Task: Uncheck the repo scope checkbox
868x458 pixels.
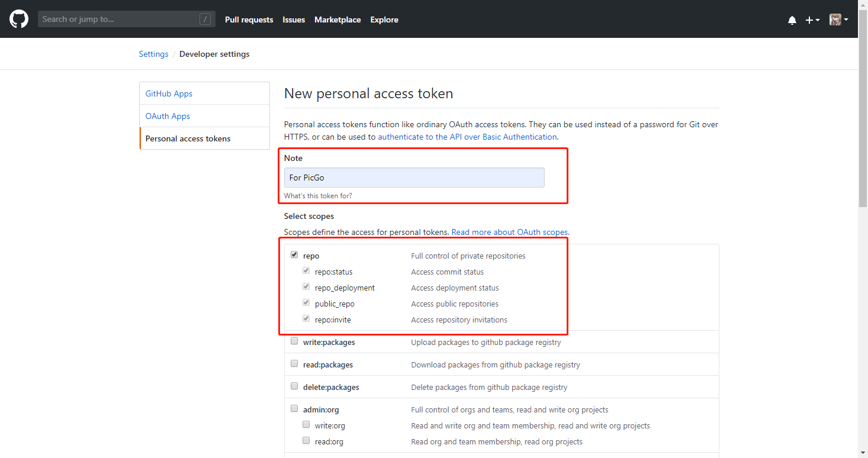Action: point(294,255)
